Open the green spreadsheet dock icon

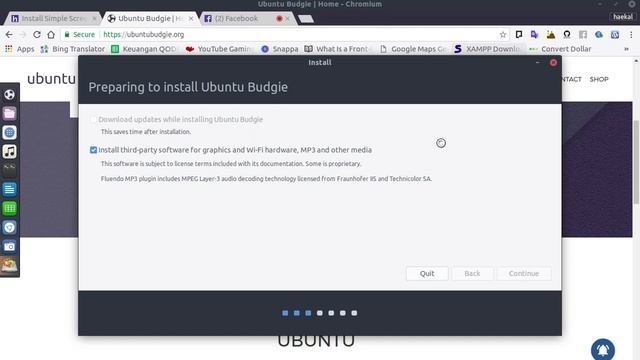pos(9,209)
